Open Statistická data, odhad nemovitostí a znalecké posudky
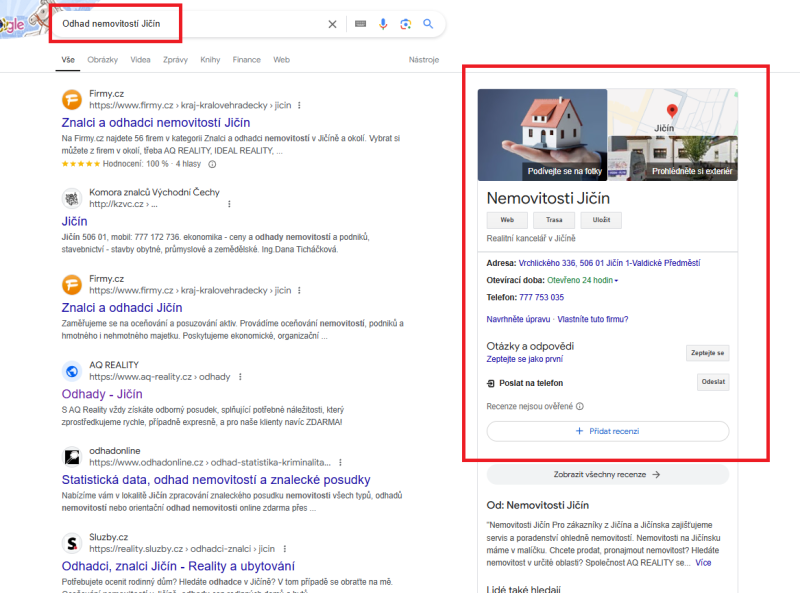The height and width of the screenshot is (593, 800). pyautogui.click(x=216, y=480)
